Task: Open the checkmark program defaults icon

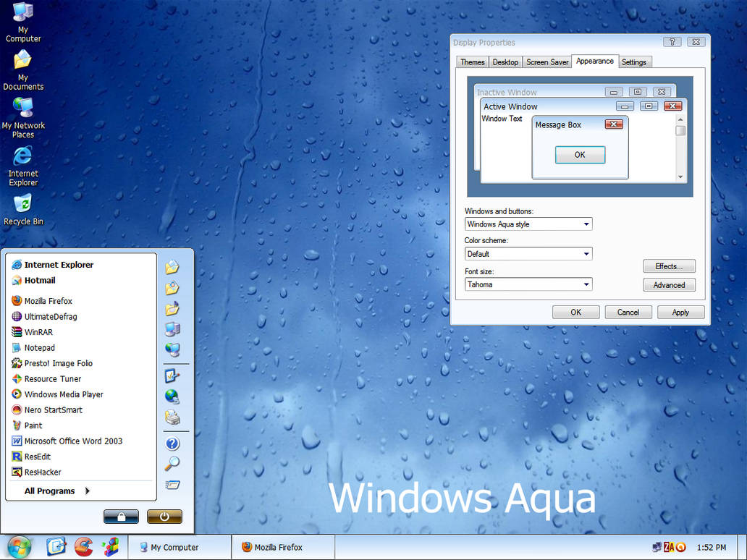Action: 172,376
